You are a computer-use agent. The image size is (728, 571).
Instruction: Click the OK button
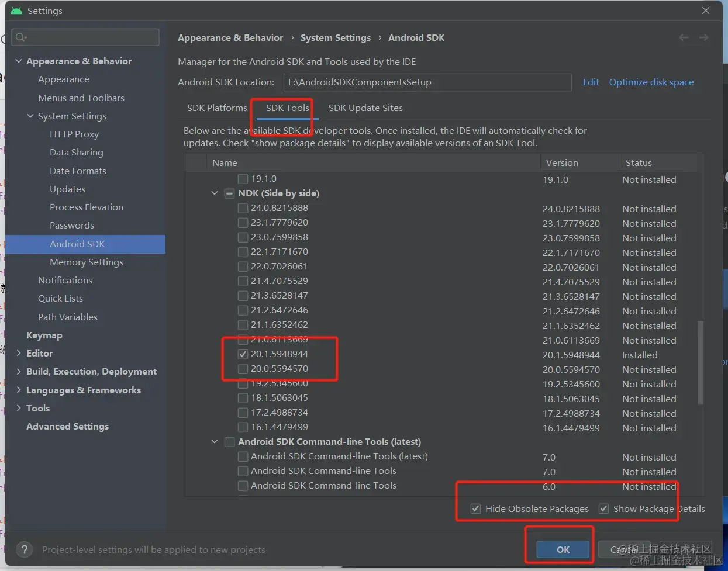[x=563, y=549]
